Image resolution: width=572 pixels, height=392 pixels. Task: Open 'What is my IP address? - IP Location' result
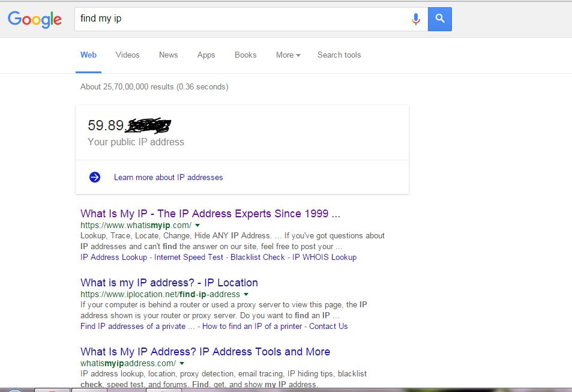[x=169, y=283]
